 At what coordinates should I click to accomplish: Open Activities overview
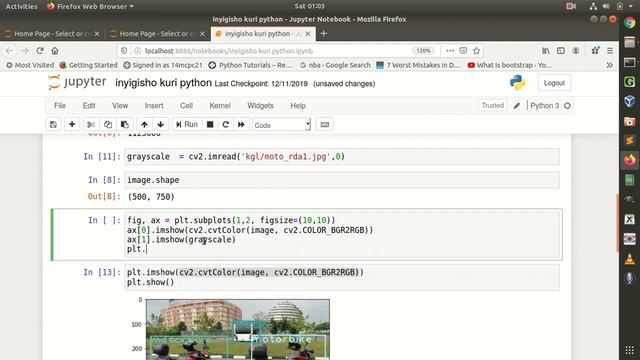pos(21,6)
